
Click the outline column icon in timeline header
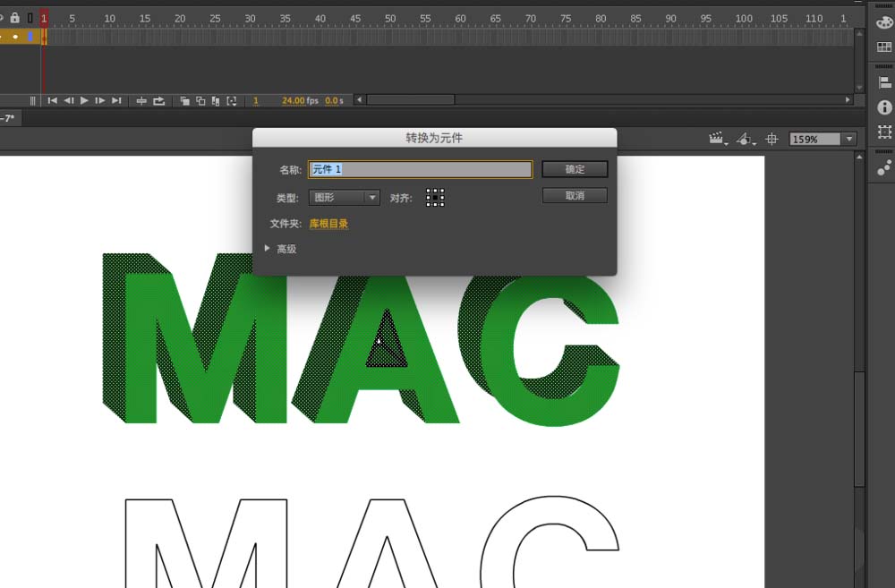coord(30,18)
